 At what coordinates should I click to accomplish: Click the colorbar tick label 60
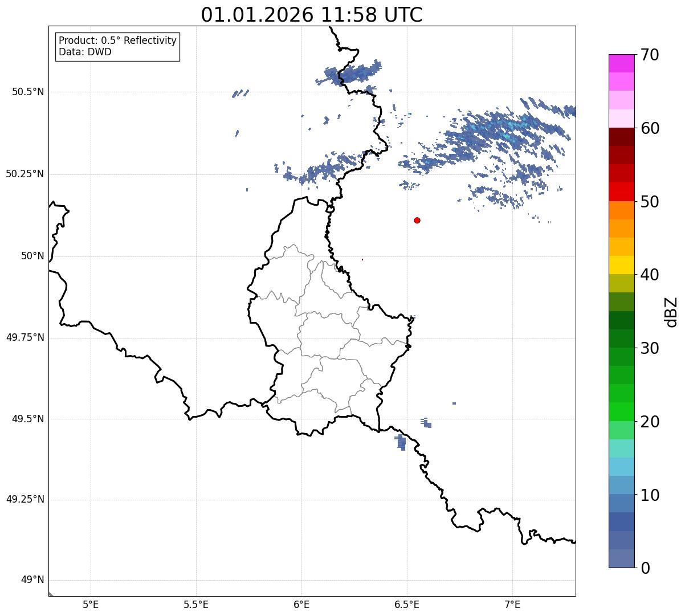(650, 128)
